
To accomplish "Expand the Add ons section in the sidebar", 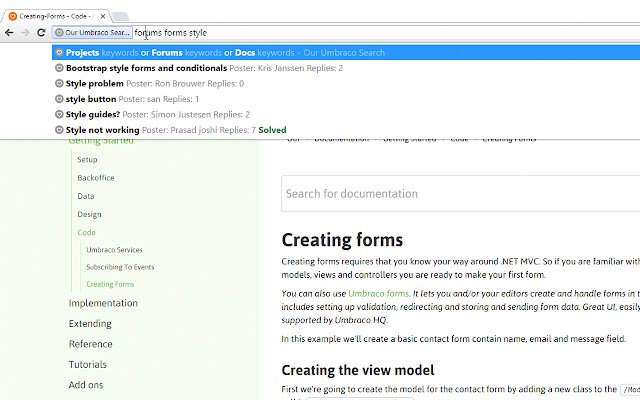I will 86,385.
